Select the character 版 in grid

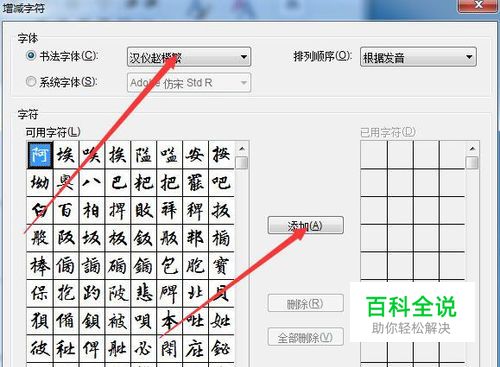[x=170, y=238]
